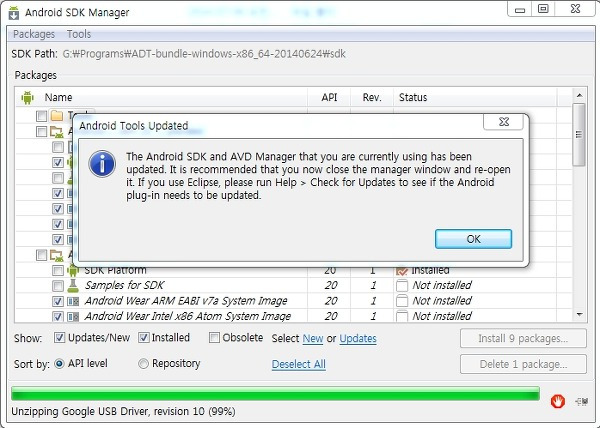
Task: Click OK in Android Tools Updated dialog
Action: tap(473, 239)
